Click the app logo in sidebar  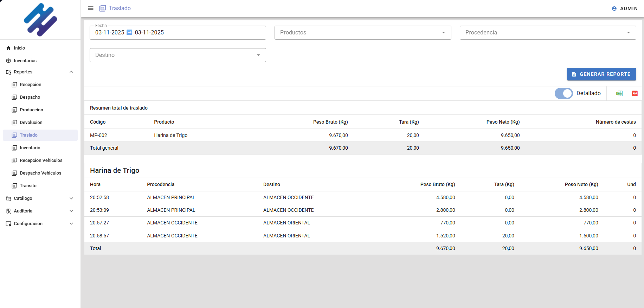40,20
